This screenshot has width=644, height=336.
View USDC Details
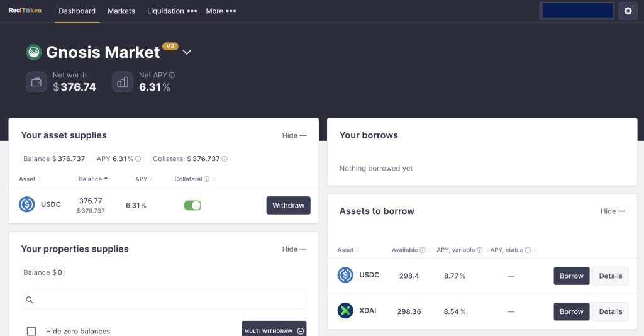coord(610,276)
